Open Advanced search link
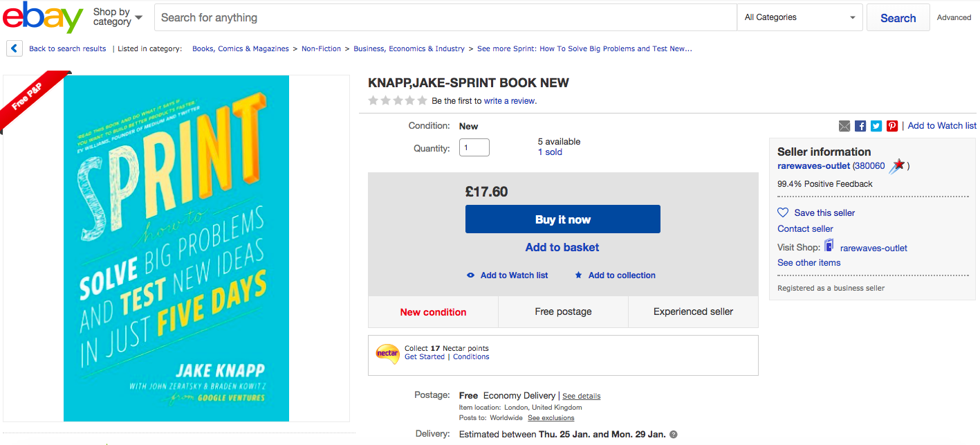Viewport: 980px width, 445px height. [x=954, y=17]
